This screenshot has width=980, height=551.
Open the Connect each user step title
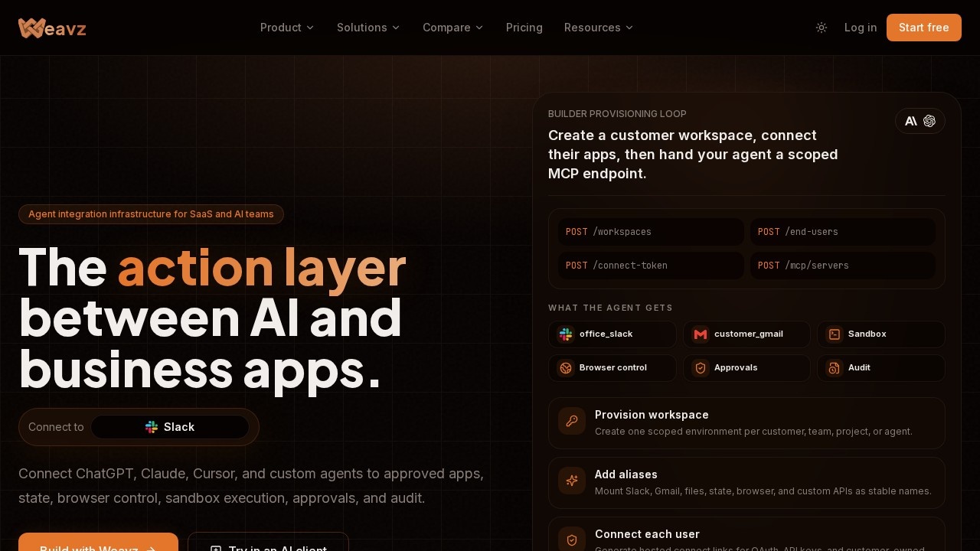tap(647, 534)
